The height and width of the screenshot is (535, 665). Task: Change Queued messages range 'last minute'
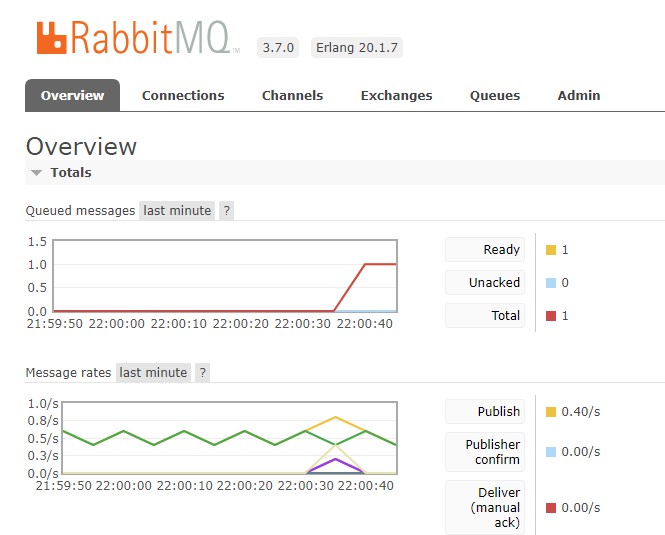pyautogui.click(x=177, y=210)
